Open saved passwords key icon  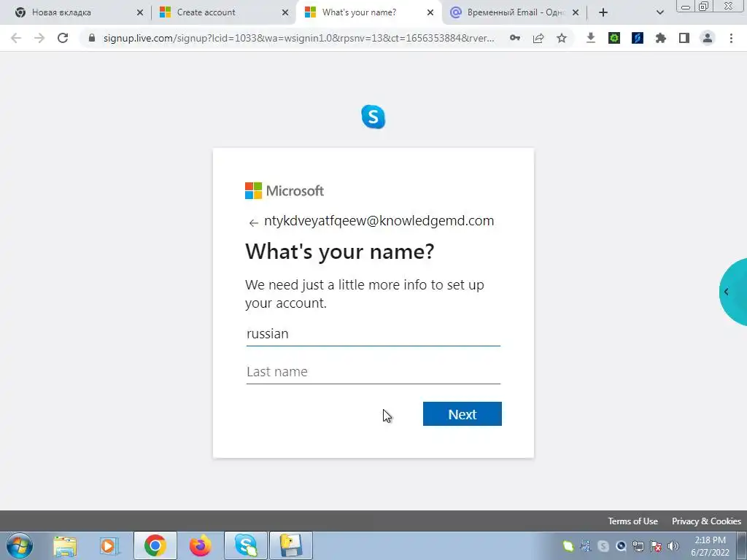(515, 38)
